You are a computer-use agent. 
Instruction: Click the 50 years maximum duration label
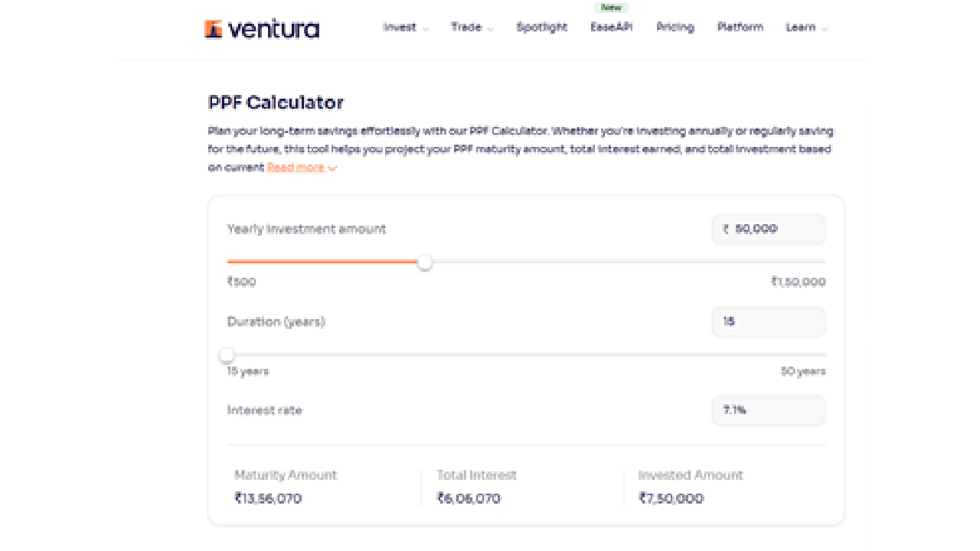pyautogui.click(x=803, y=372)
